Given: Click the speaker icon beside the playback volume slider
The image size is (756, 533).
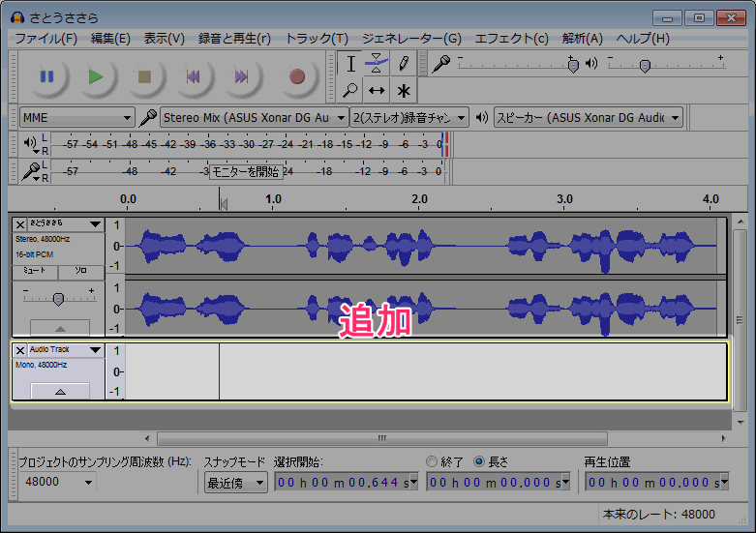Looking at the screenshot, I should 591,64.
